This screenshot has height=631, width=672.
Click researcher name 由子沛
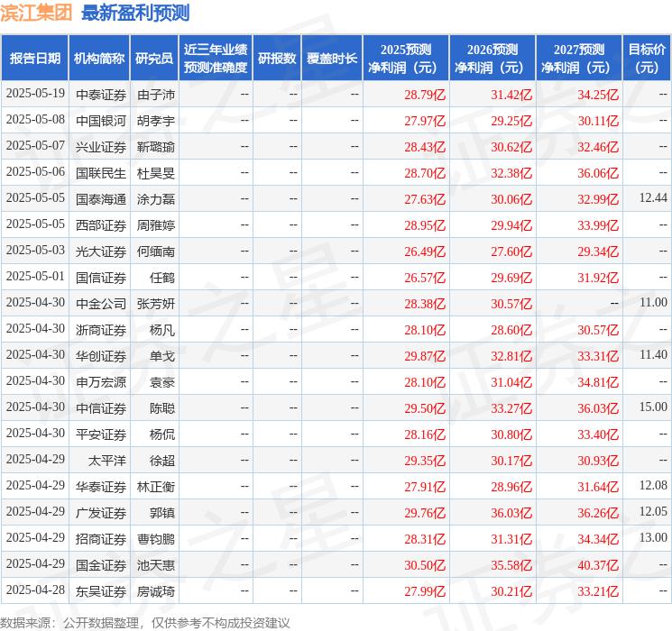pos(156,95)
